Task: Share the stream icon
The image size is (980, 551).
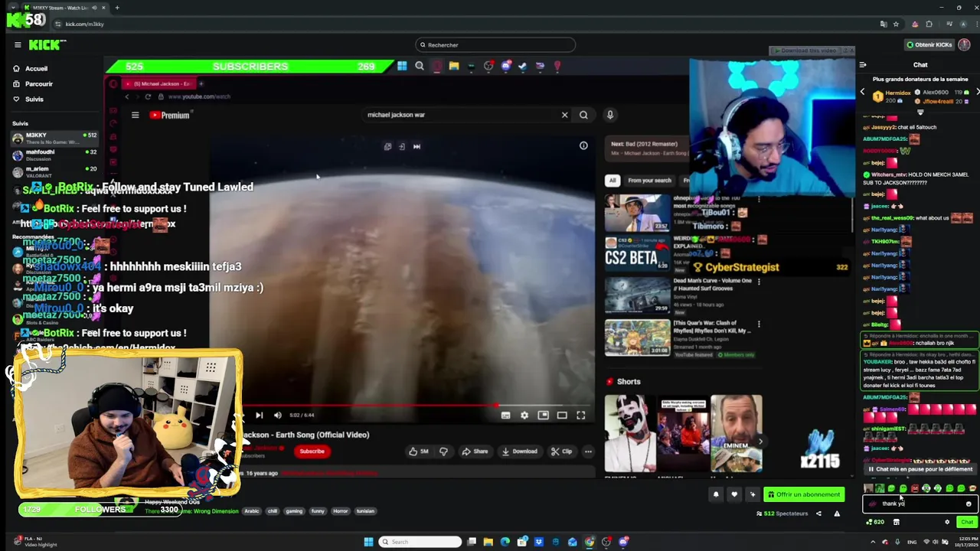Action: (x=818, y=514)
